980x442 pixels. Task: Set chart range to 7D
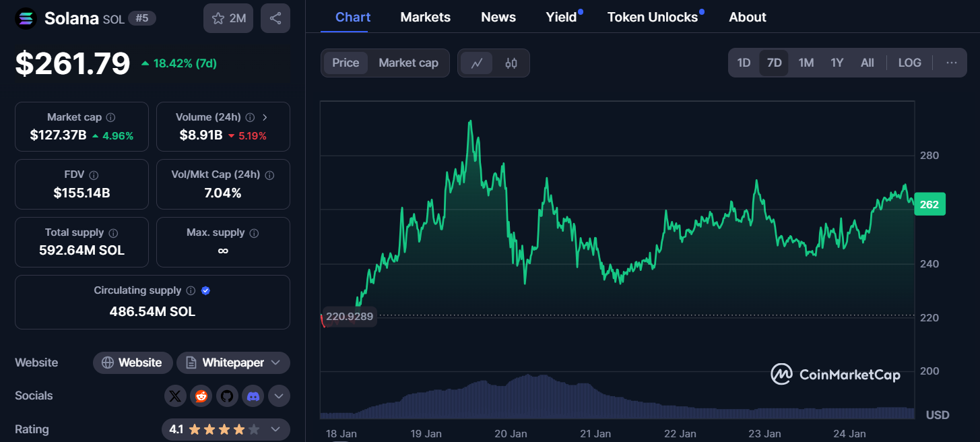pyautogui.click(x=775, y=63)
